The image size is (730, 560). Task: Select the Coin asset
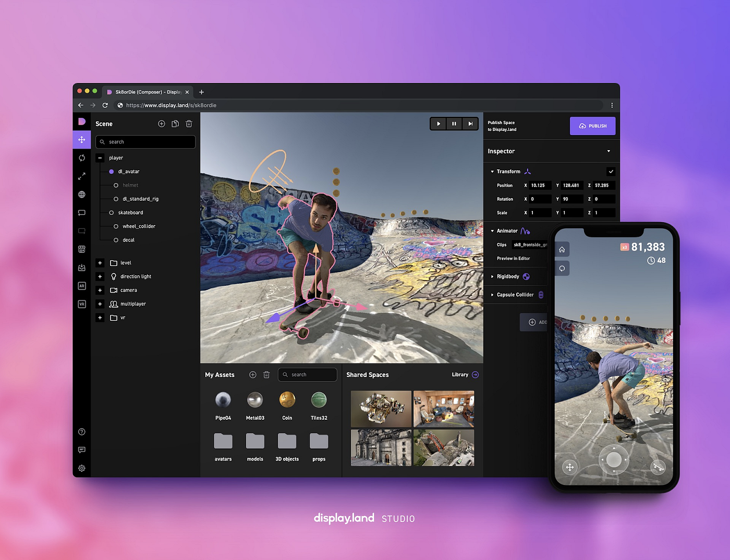287,405
